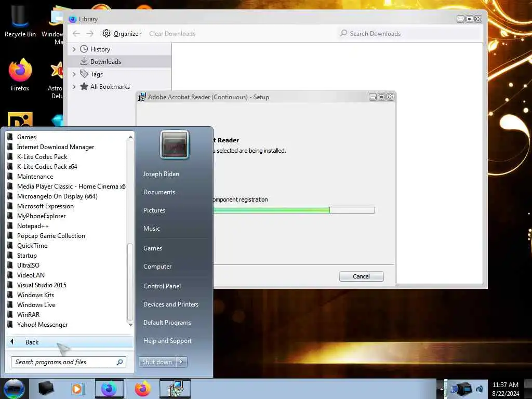Open Games in Start menu right pane
The height and width of the screenshot is (399, 532).
tap(153, 248)
